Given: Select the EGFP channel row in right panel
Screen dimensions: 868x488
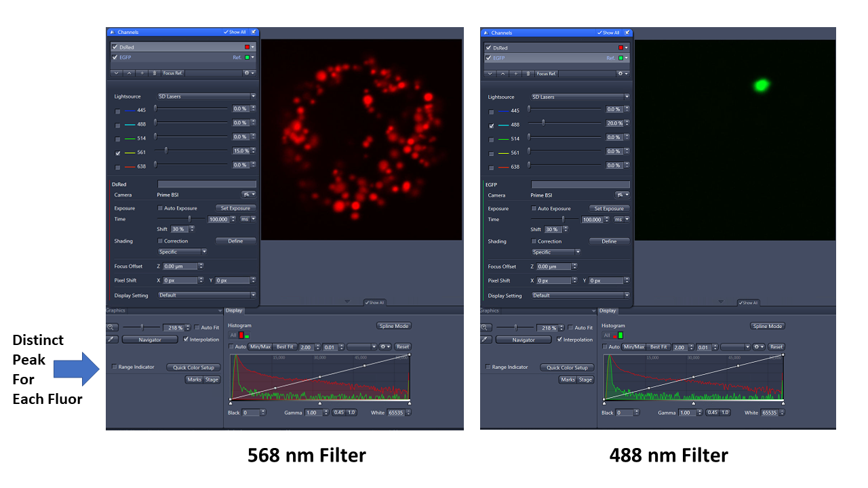Looking at the screenshot, I should point(542,58).
